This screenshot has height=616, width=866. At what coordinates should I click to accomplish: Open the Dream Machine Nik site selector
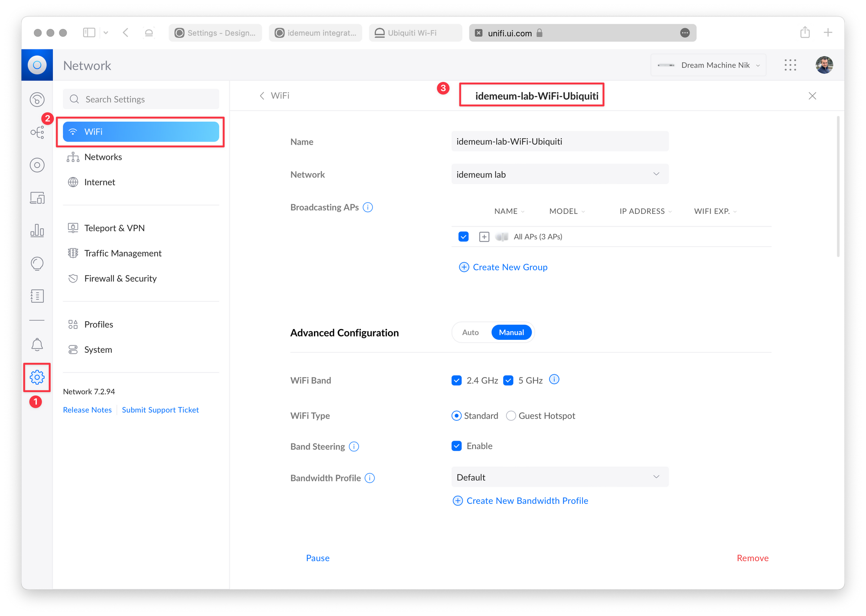tap(708, 65)
